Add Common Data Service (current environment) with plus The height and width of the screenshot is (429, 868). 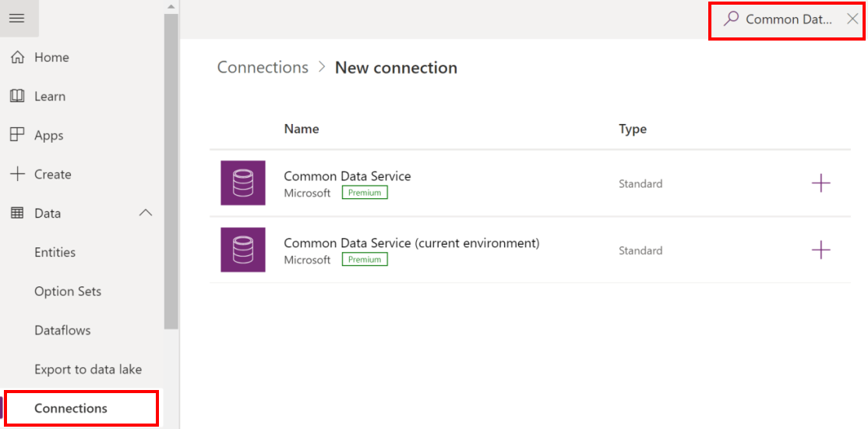coord(821,250)
